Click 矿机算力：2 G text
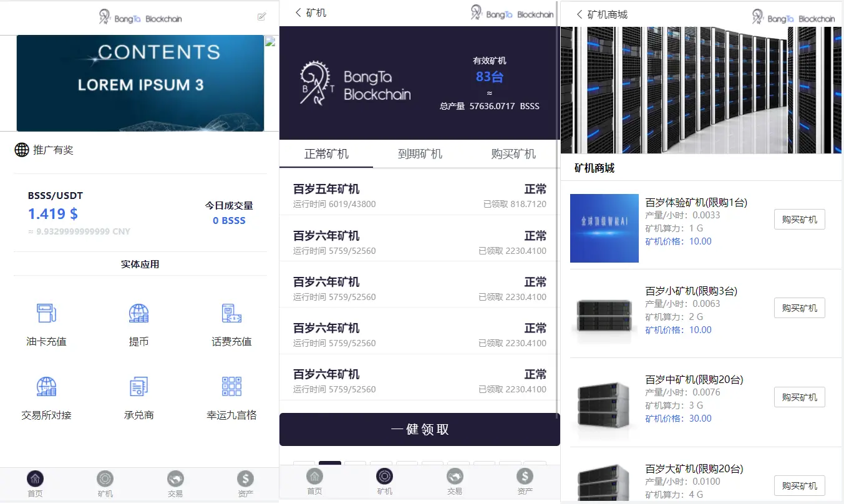 click(x=674, y=317)
